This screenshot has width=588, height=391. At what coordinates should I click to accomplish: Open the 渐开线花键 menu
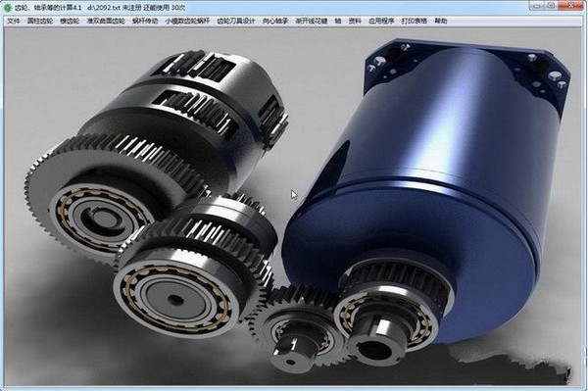coord(312,21)
